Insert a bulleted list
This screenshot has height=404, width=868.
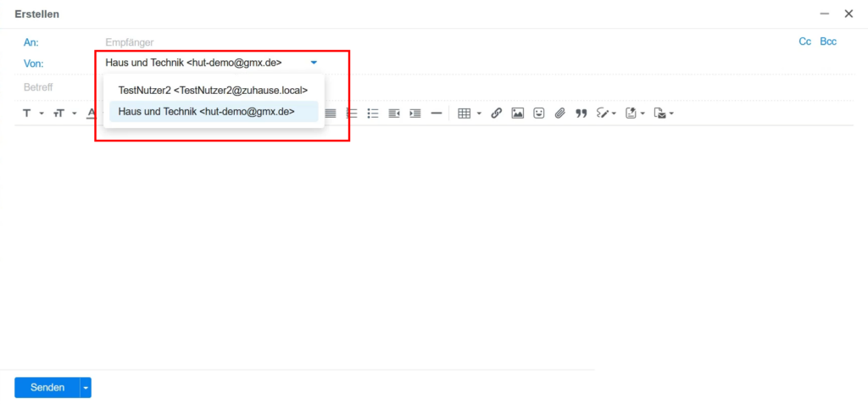(373, 113)
